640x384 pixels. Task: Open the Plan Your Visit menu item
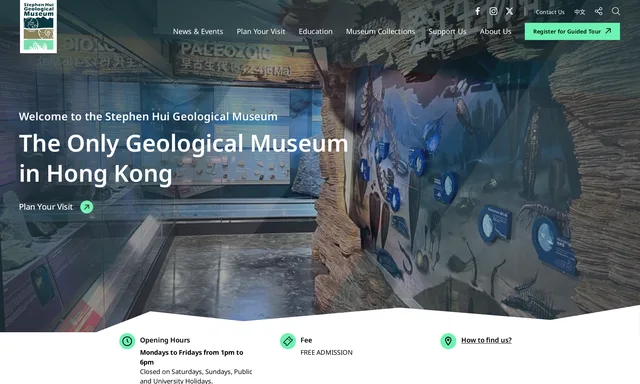[261, 31]
